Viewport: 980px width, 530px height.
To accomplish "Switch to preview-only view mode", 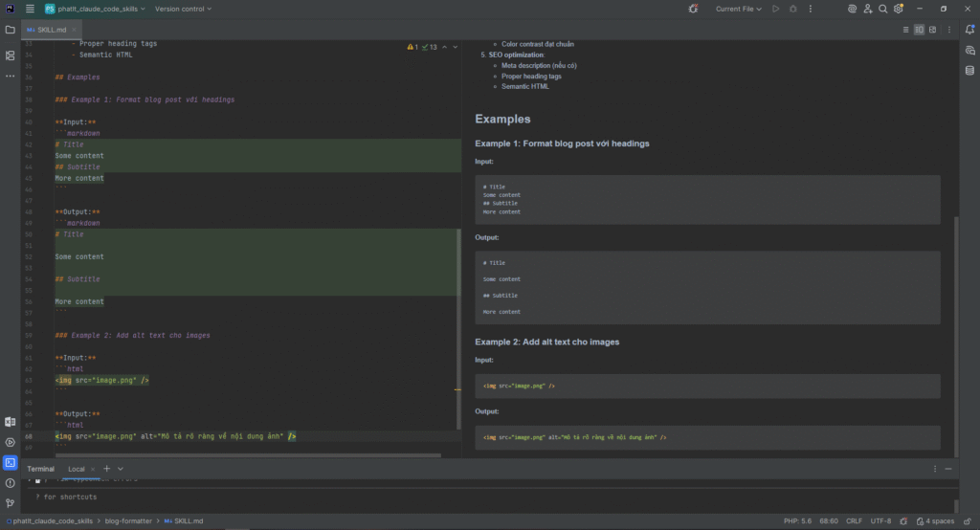I will [933, 30].
